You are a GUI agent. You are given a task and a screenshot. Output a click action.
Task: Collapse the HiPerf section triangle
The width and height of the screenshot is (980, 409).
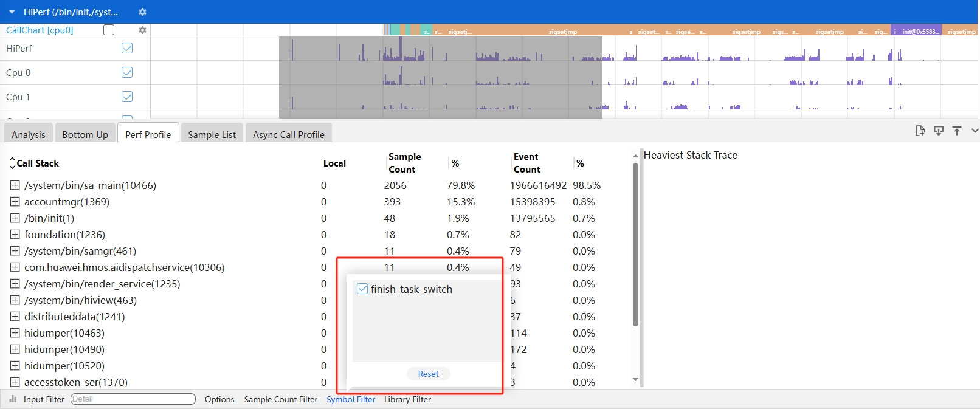point(12,12)
